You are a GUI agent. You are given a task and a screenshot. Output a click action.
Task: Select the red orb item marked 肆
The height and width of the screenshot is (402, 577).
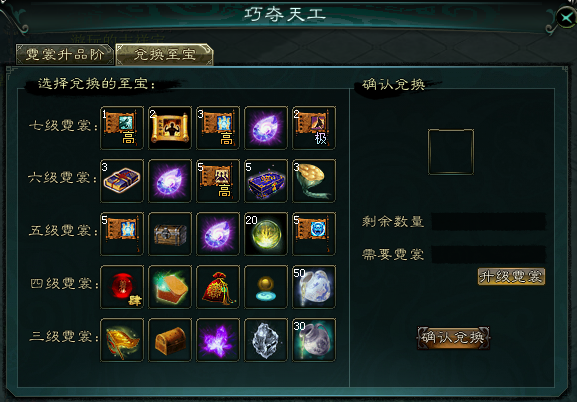pyautogui.click(x=122, y=287)
